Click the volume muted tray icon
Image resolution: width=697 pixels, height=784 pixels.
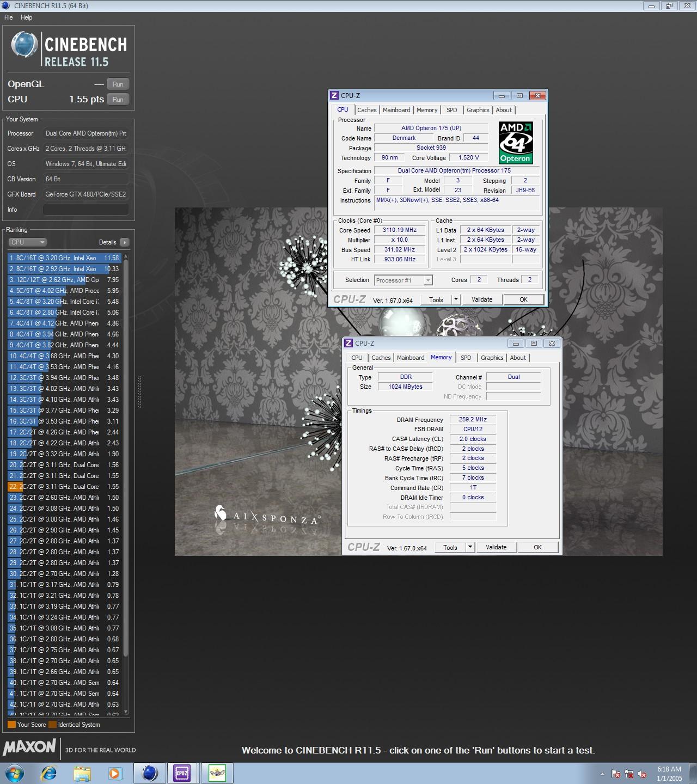642,774
